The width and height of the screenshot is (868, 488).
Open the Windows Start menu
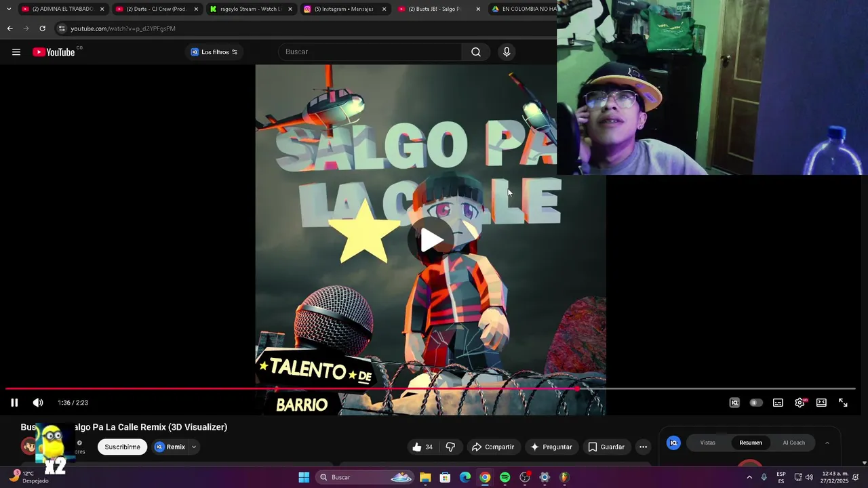(x=304, y=477)
